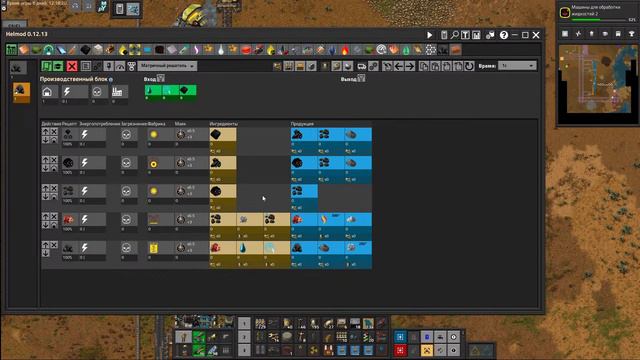640x360 pixels.
Task: Click the chain link icon in toolbar
Action: 373,66
